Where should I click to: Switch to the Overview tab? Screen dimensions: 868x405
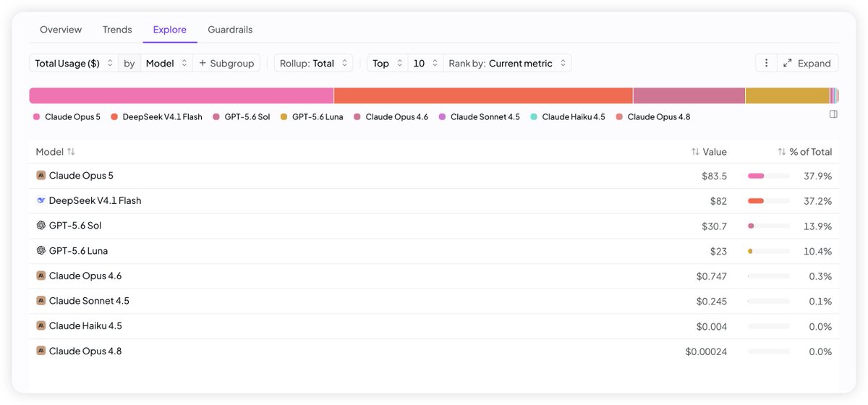tap(61, 30)
